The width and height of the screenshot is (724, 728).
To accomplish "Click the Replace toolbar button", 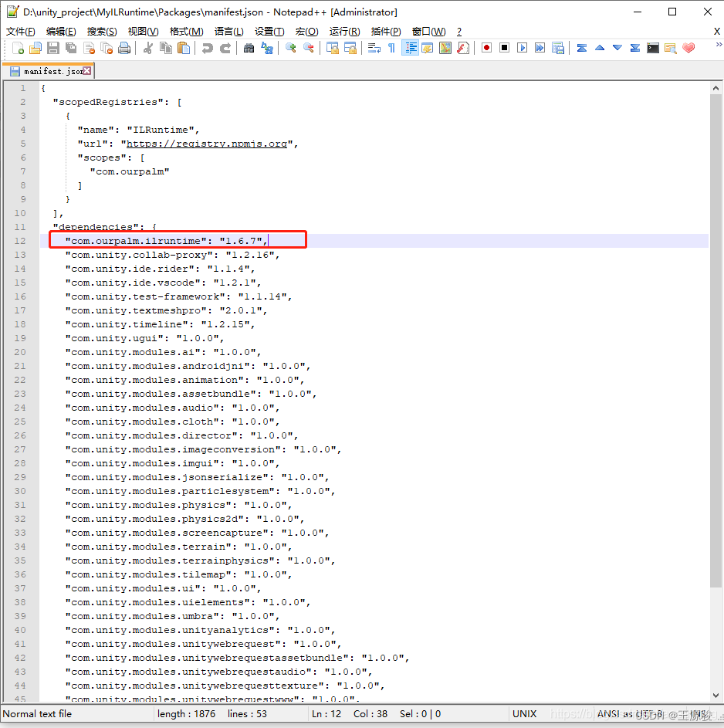I will pos(267,47).
